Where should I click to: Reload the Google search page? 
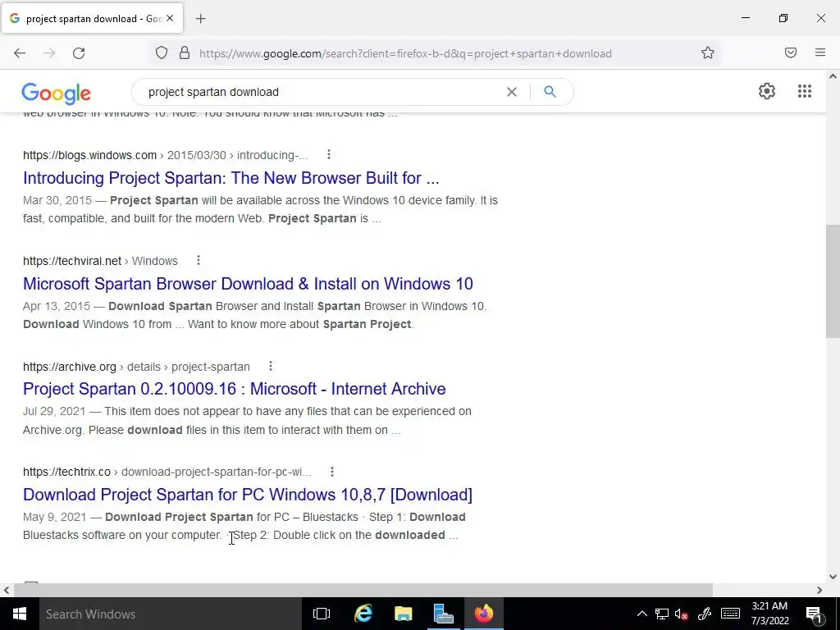[x=79, y=53]
